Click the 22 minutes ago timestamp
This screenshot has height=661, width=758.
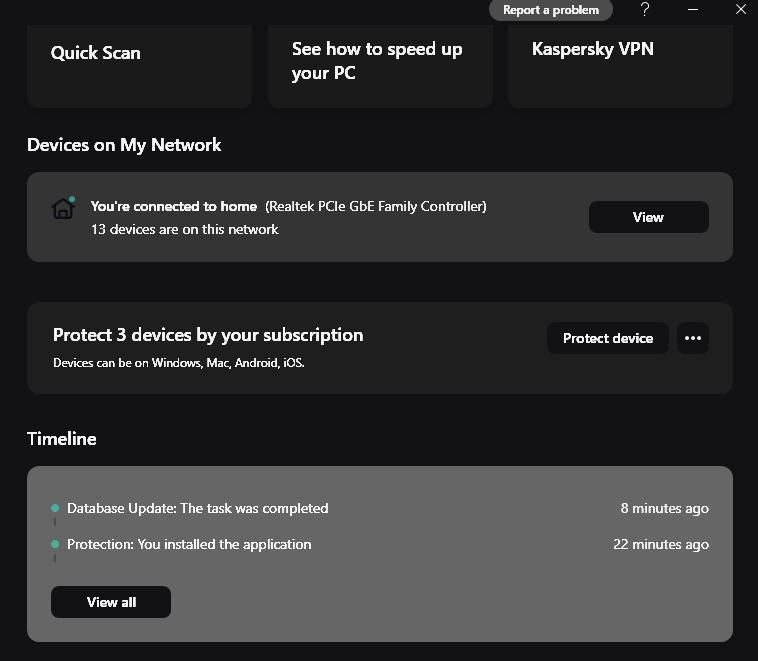660,545
